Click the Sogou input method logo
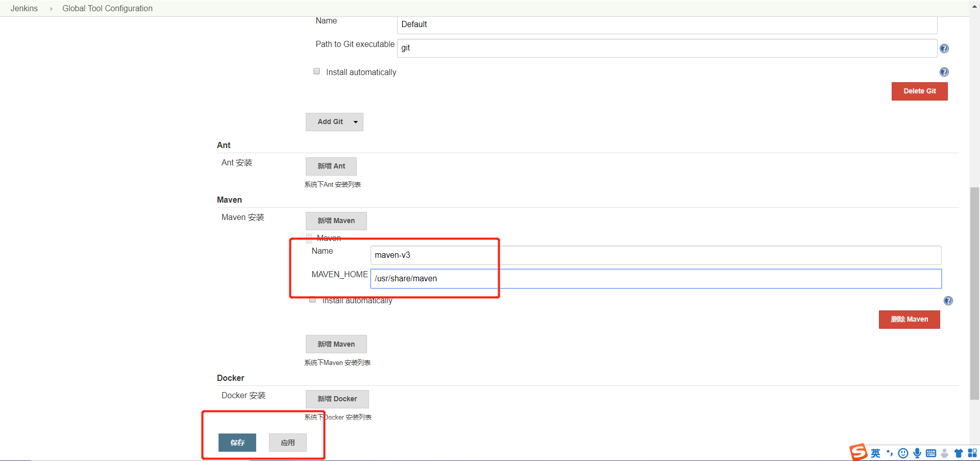Screen dimensions: 980x461 [x=859, y=452]
